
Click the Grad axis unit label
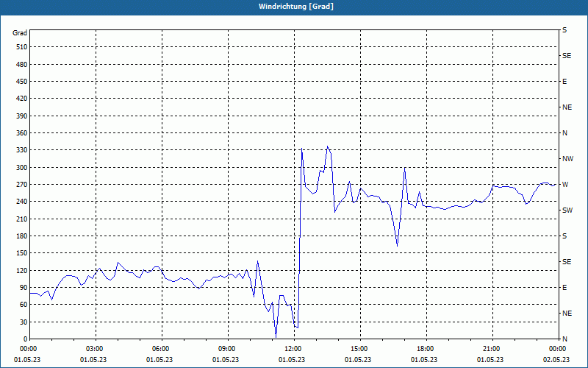(20, 33)
